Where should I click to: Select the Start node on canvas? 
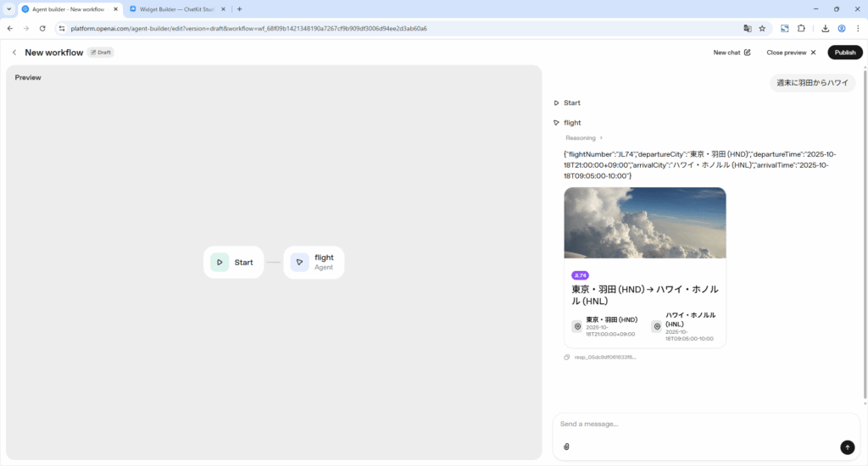coord(233,263)
